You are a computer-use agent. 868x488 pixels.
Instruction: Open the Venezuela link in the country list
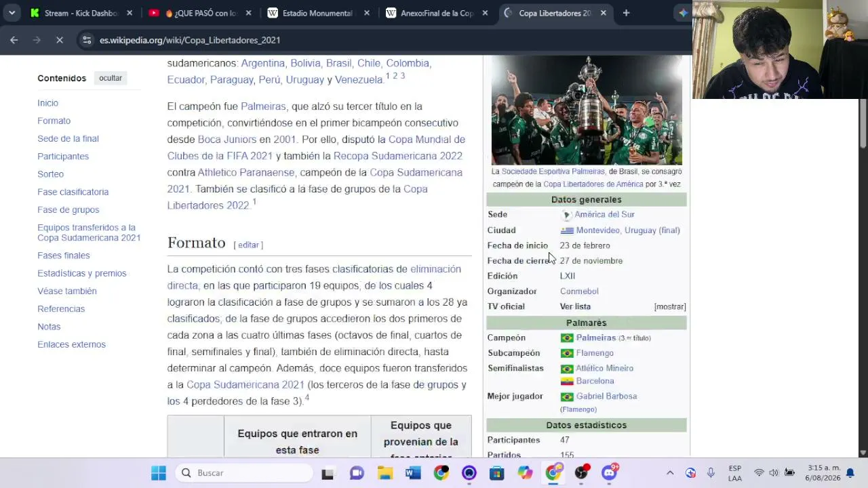point(359,80)
